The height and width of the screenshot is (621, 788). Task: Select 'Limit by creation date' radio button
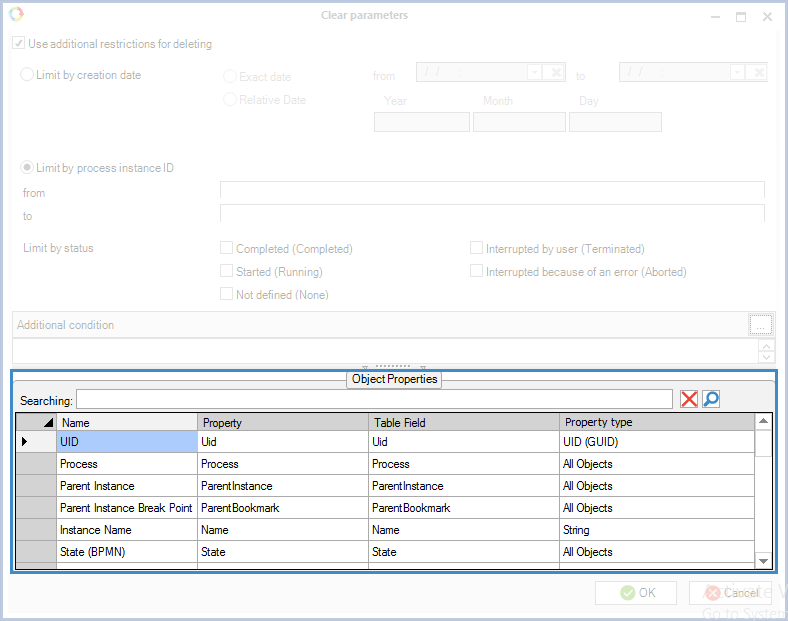pyautogui.click(x=28, y=75)
